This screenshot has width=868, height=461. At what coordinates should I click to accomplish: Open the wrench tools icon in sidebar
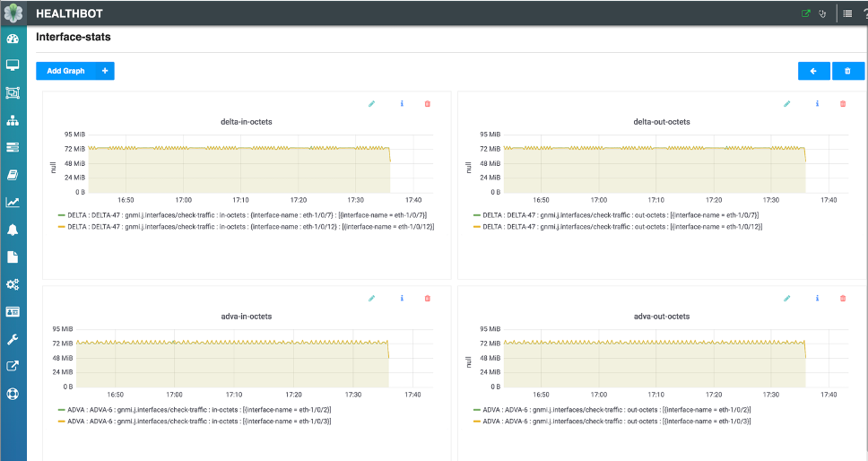13,339
